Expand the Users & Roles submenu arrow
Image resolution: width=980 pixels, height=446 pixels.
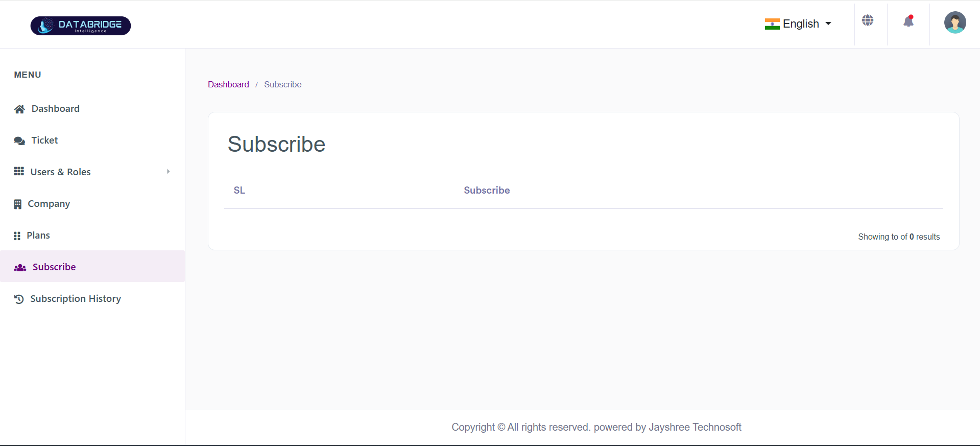coord(168,172)
